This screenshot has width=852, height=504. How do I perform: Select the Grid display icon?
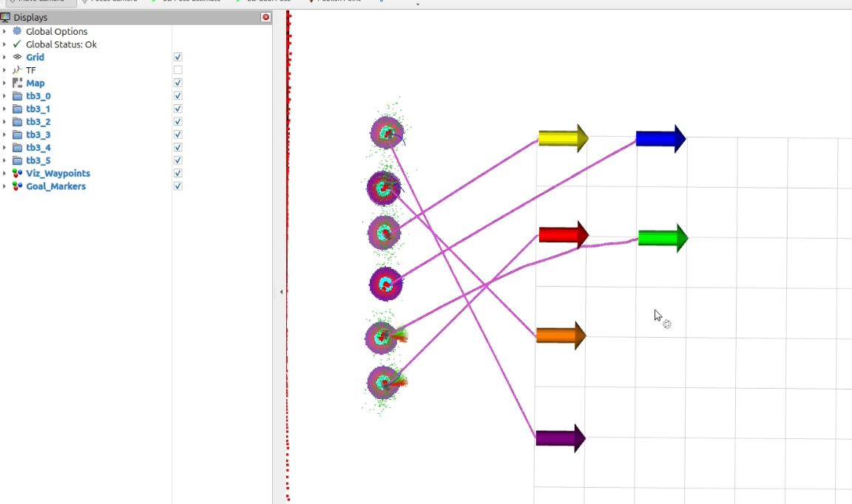(x=17, y=57)
